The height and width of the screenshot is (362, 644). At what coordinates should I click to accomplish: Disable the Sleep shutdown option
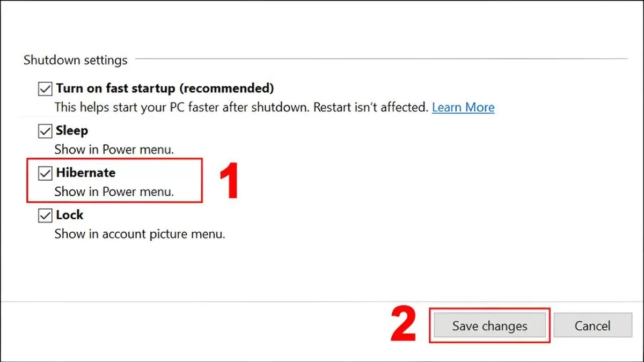(44, 130)
